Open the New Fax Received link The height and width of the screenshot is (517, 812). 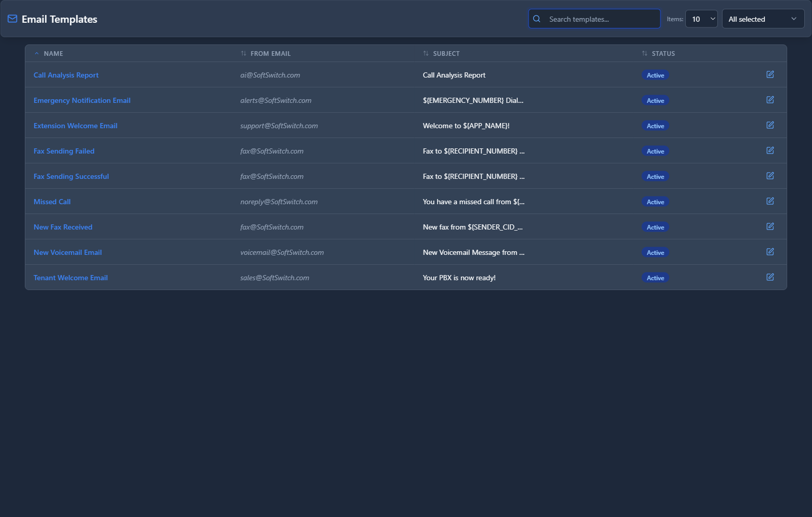63,227
